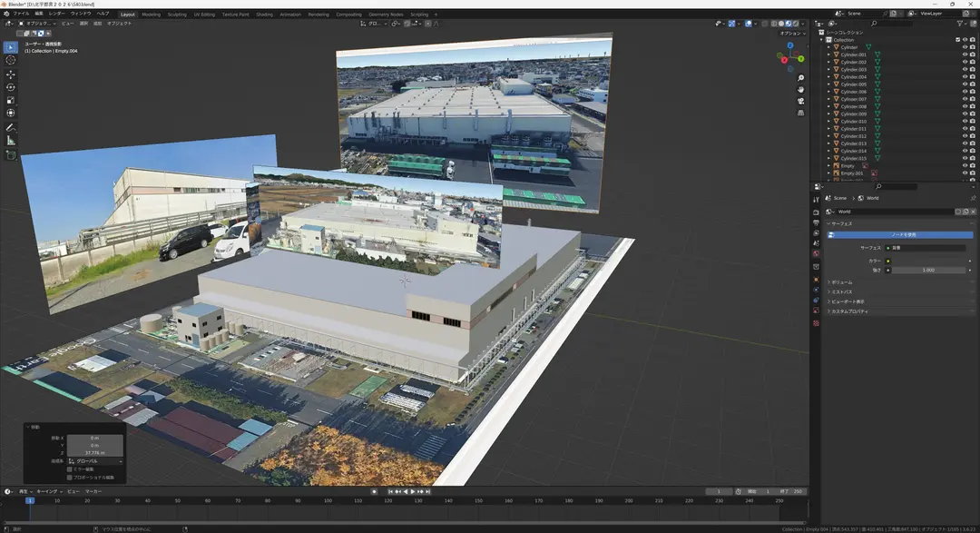Open the orientation dropdown in the move panel

click(94, 461)
